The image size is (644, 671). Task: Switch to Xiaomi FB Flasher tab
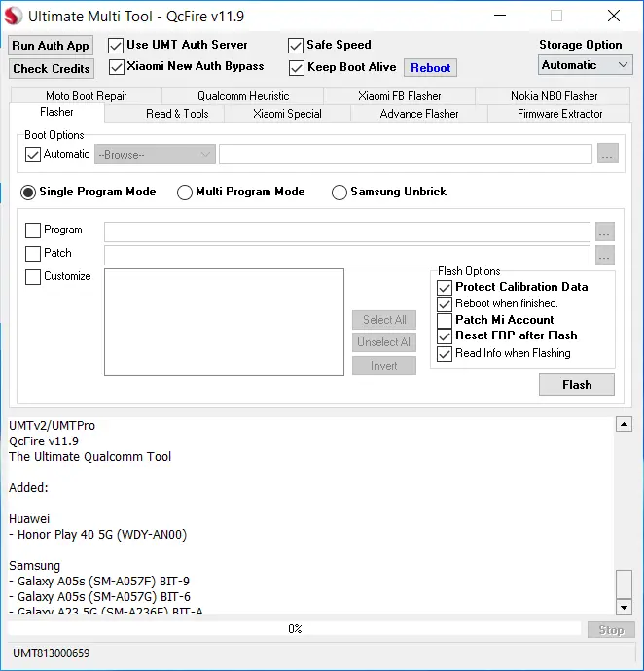pos(399,96)
